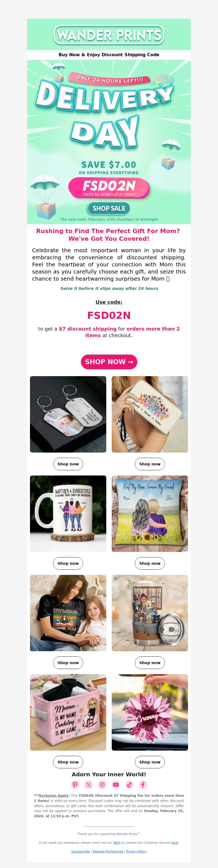Open the Granny sunflower ornament image

pyautogui.click(x=150, y=712)
